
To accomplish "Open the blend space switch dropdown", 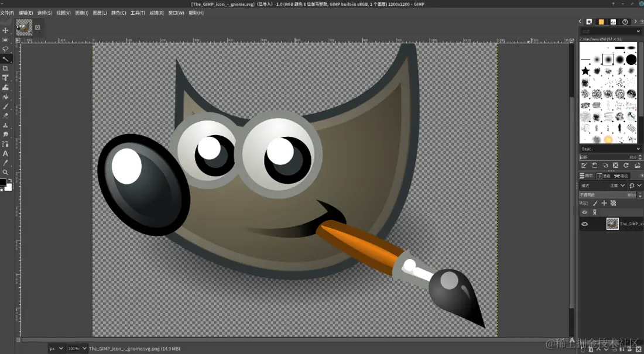I will (x=635, y=185).
